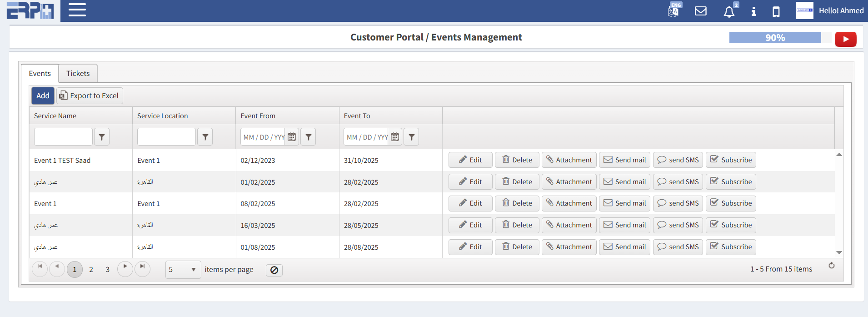Screen dimensions: 868x317
Task: Open the notifications bell
Action: (729, 11)
